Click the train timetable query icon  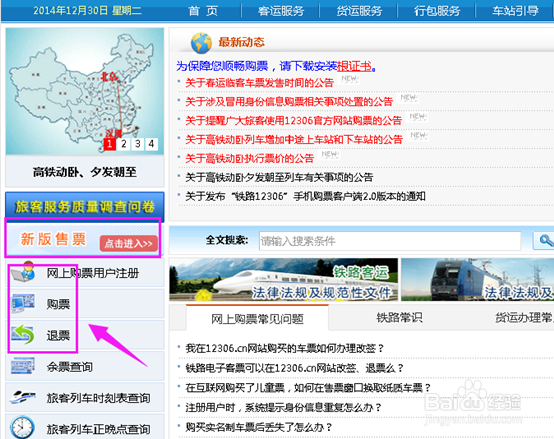tap(23, 397)
